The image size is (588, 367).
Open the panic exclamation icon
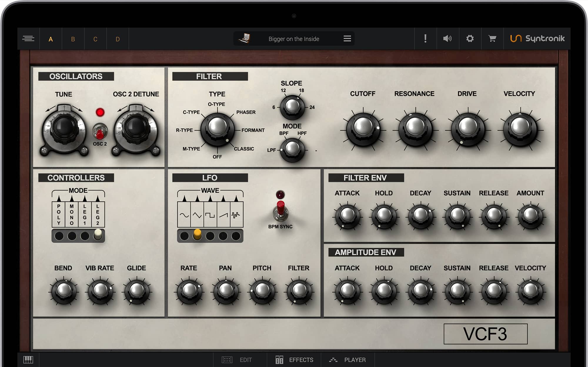pos(425,38)
